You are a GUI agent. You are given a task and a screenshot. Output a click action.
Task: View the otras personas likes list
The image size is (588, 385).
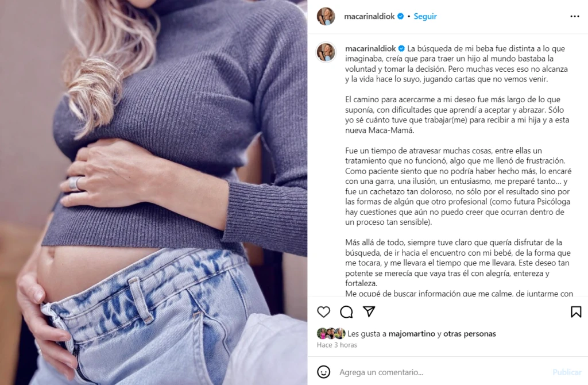470,334
